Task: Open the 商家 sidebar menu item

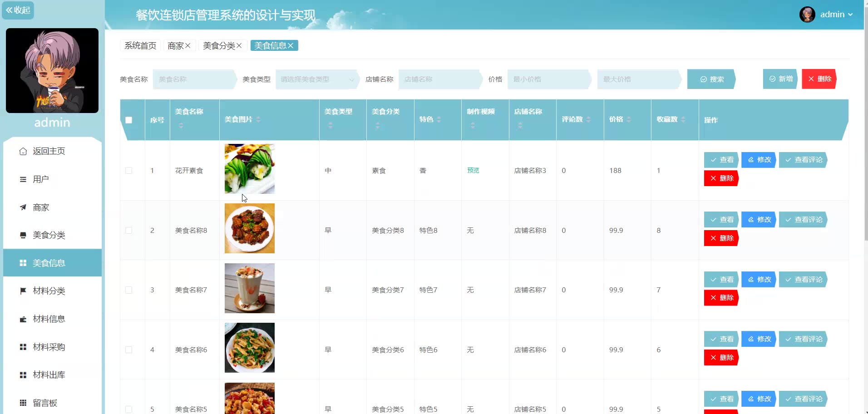Action: (x=52, y=207)
